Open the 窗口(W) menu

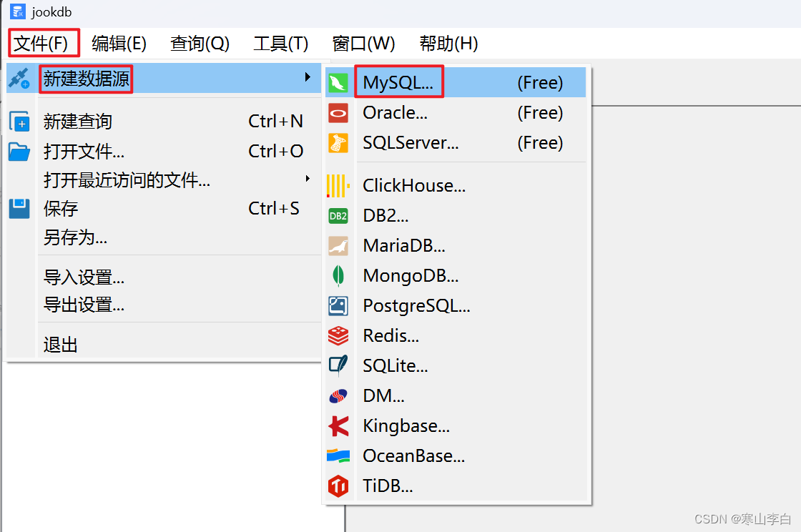pyautogui.click(x=363, y=44)
